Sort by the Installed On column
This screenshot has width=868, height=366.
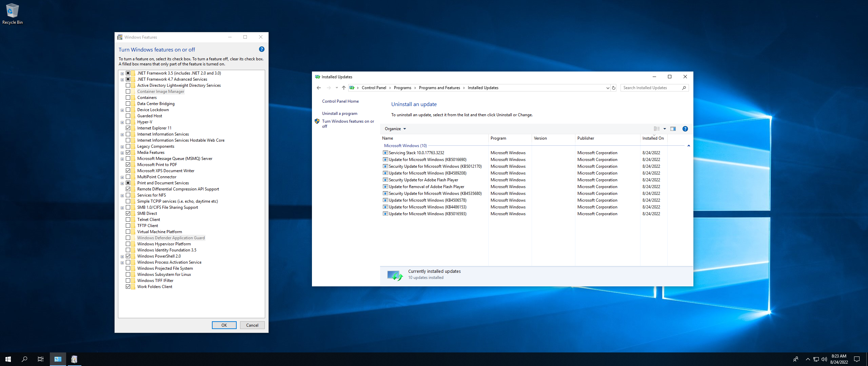pos(653,138)
